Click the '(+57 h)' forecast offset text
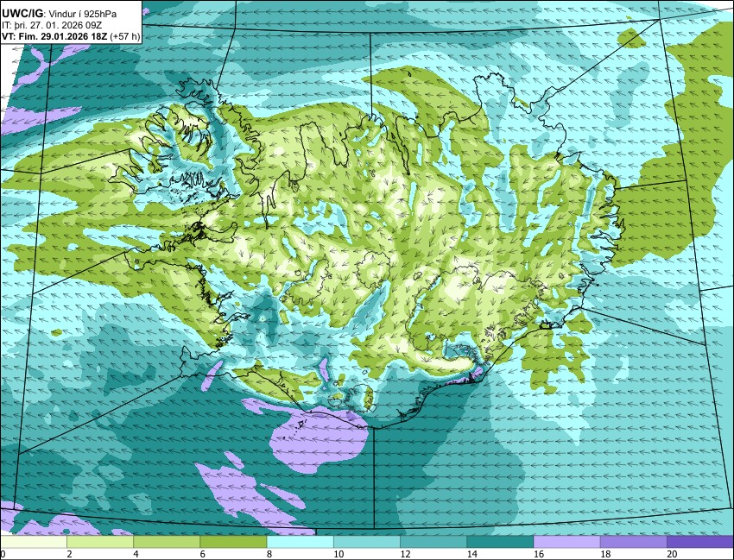The image size is (734, 560). click(x=125, y=36)
